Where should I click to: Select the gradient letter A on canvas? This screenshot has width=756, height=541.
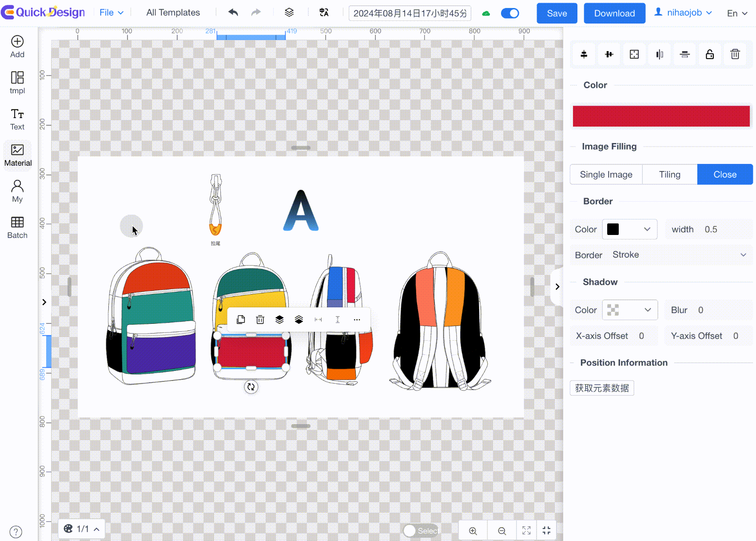301,211
